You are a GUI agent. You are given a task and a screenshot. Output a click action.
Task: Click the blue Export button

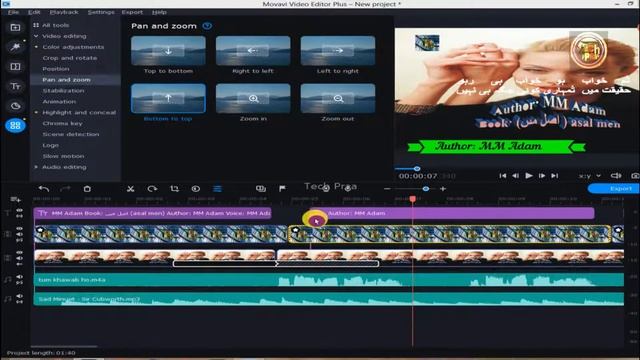click(613, 189)
